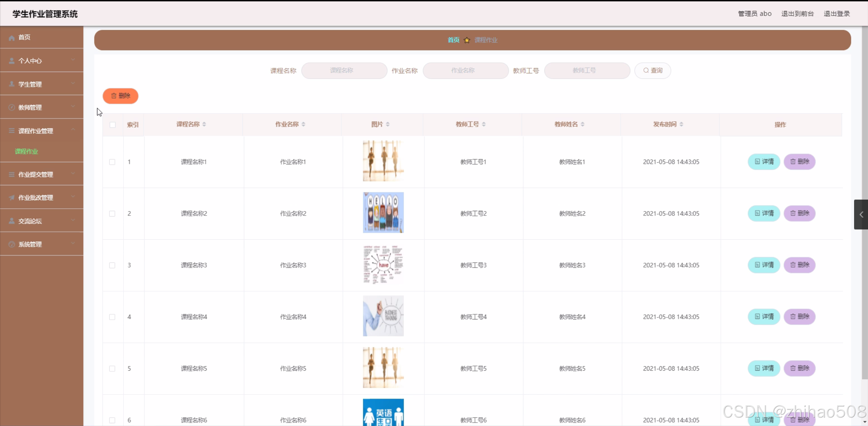Click the 作业名称 search input field
The image size is (868, 426).
pos(465,71)
